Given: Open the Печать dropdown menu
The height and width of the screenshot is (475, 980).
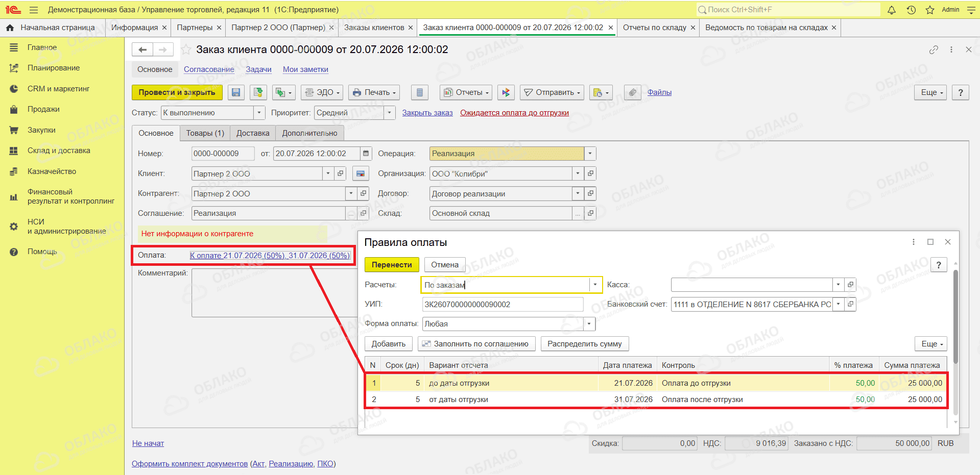Looking at the screenshot, I should [x=374, y=92].
